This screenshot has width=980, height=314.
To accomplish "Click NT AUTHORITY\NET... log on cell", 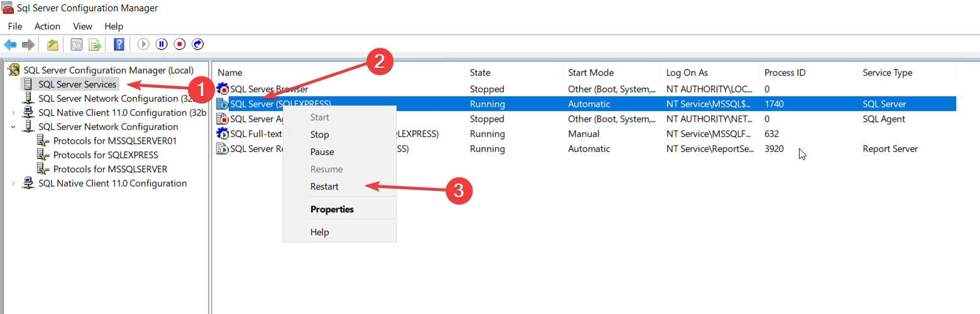I will click(x=709, y=119).
